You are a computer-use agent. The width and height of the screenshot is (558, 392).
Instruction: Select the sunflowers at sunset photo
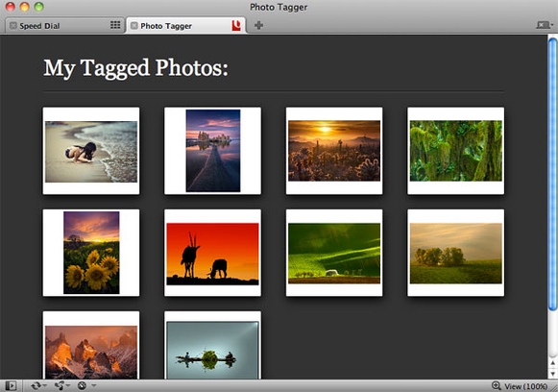tap(91, 253)
